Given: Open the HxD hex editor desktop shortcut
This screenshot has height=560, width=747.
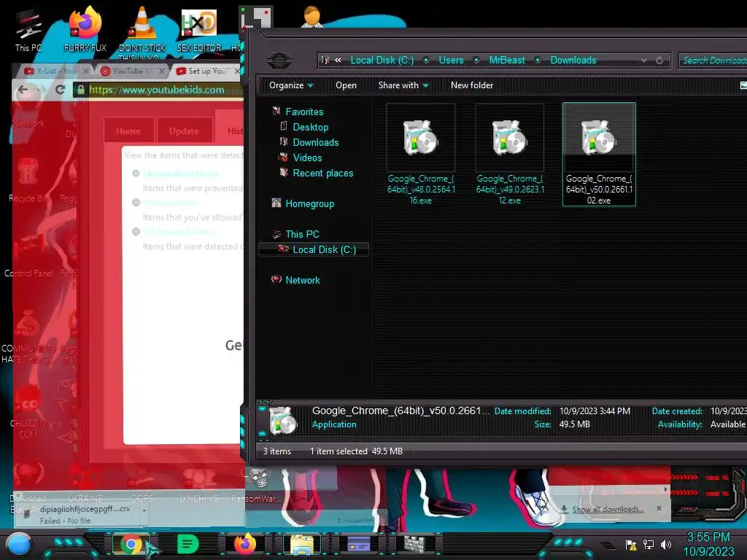Looking at the screenshot, I should pyautogui.click(x=199, y=29).
